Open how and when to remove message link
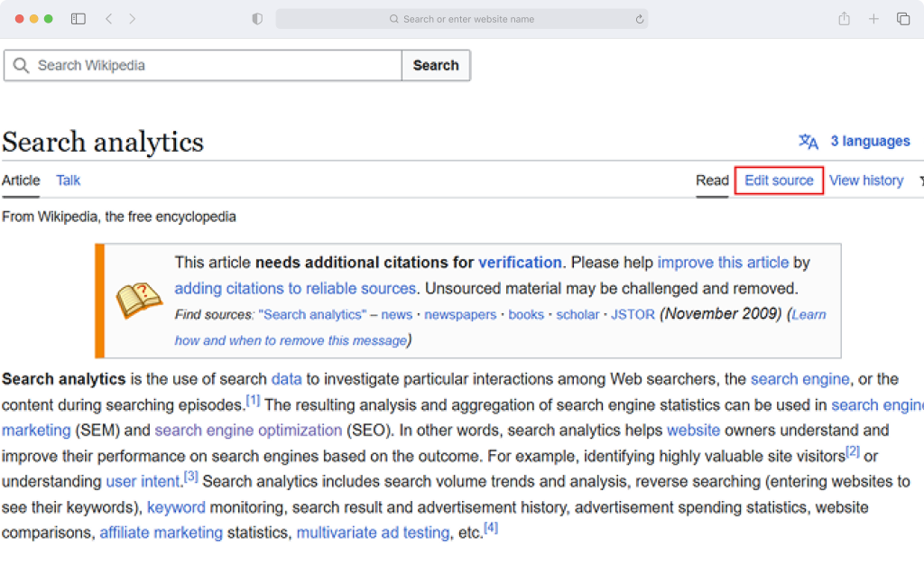The width and height of the screenshot is (924, 566). 291,341
